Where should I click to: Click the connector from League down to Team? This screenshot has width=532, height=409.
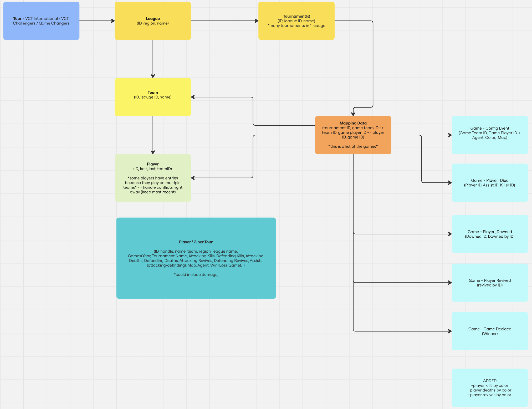click(x=153, y=58)
